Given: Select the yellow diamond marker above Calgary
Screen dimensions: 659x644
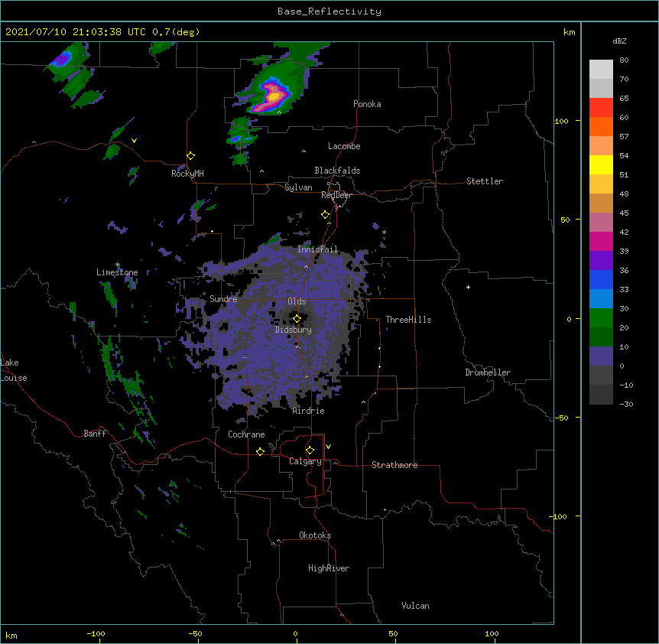Looking at the screenshot, I should point(310,450).
